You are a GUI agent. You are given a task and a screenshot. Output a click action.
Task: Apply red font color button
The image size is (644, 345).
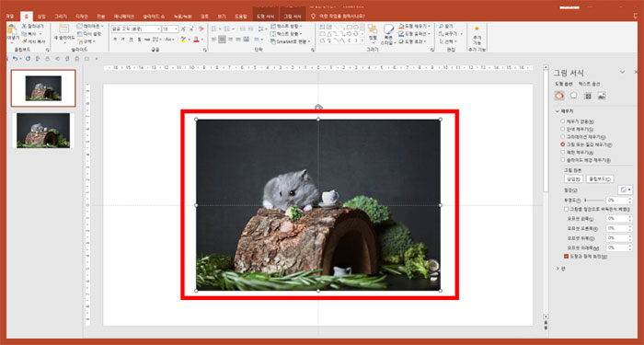[196, 40]
